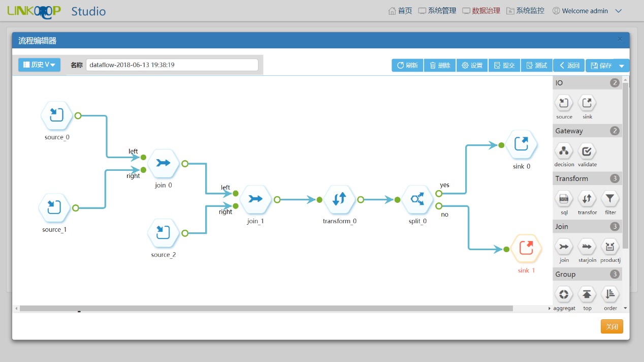The height and width of the screenshot is (362, 644).
Task: Select the source_1 node
Action: click(55, 207)
